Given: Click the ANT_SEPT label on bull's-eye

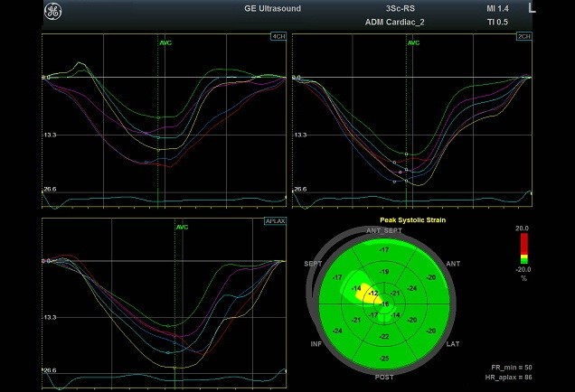Looking at the screenshot, I should [384, 231].
